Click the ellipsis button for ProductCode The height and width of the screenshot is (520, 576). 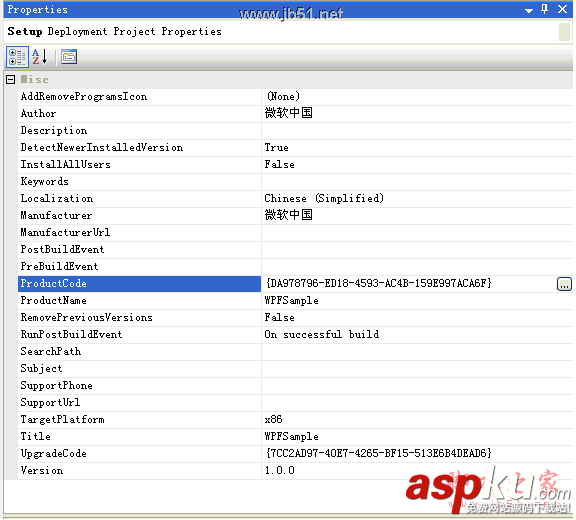click(x=564, y=284)
